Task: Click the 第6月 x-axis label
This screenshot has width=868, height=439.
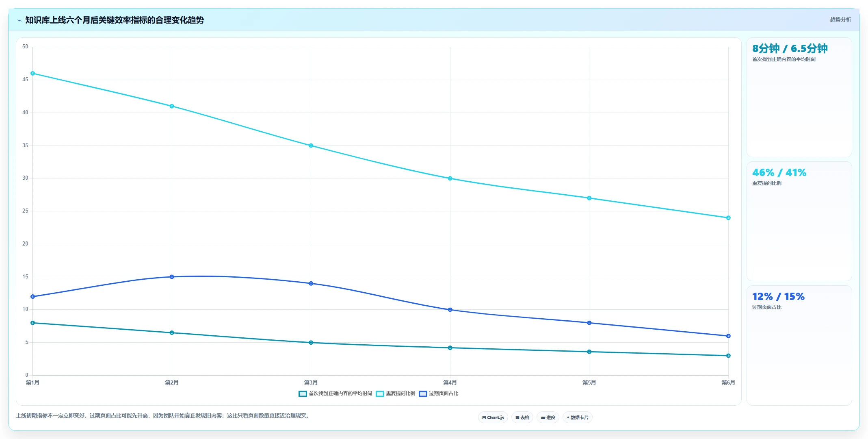Action: pos(728,382)
